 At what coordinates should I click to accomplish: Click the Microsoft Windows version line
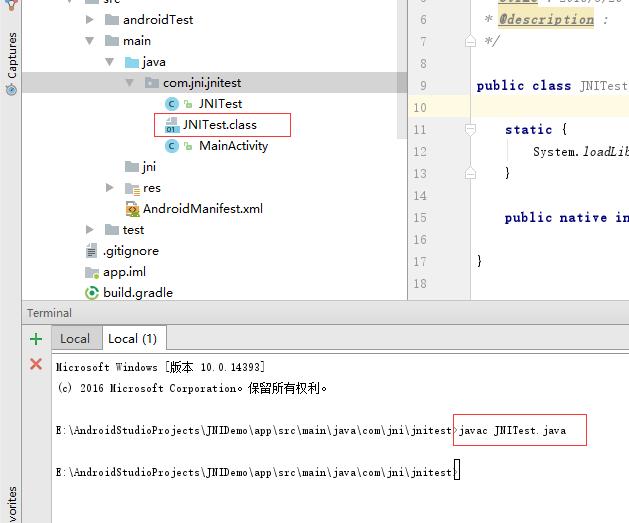pos(160,367)
